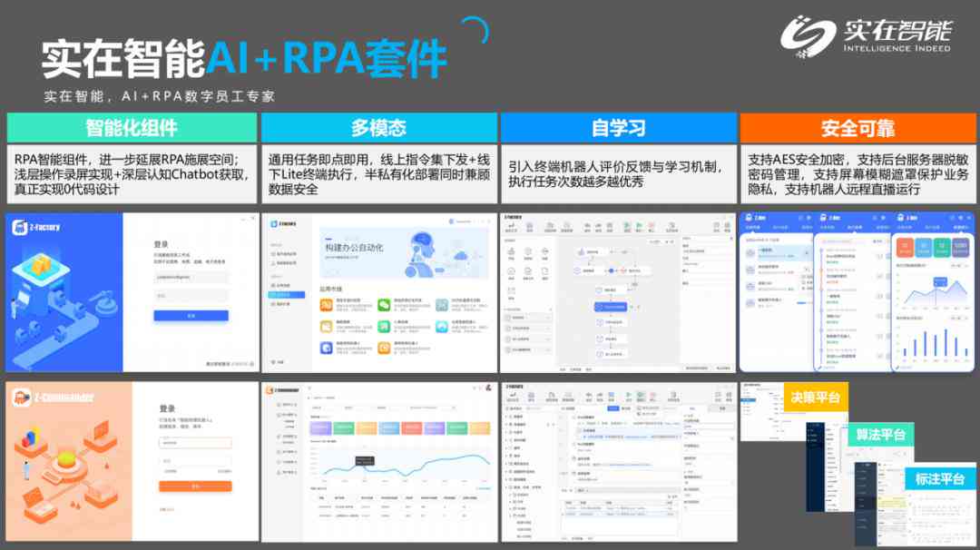Click the 实在智能AI+RPA套件 slide title

[244, 58]
